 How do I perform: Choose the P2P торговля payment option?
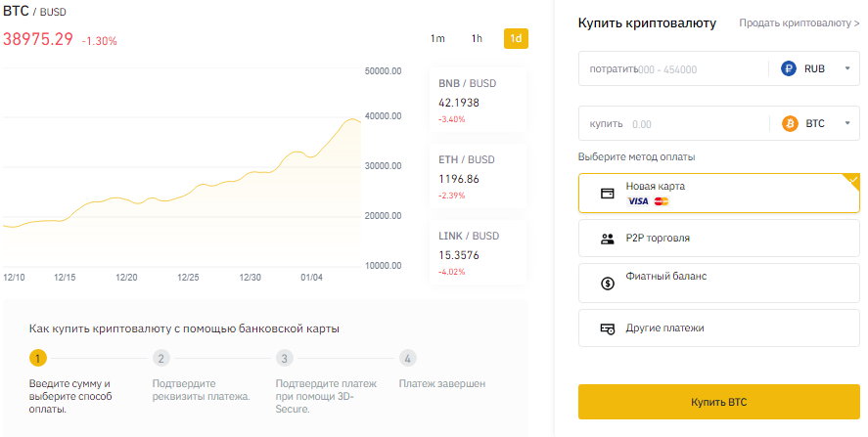tap(718, 238)
